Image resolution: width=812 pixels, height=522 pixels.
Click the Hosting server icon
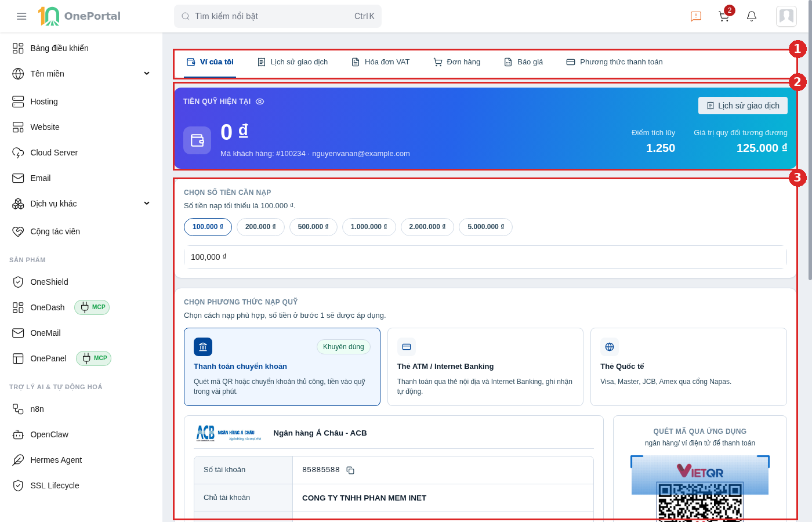[x=18, y=101]
